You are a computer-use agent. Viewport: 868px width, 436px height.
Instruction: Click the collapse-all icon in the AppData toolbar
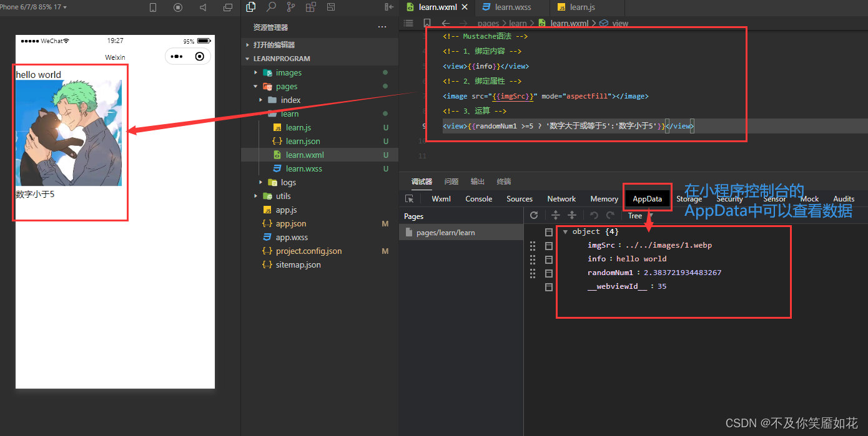[571, 215]
